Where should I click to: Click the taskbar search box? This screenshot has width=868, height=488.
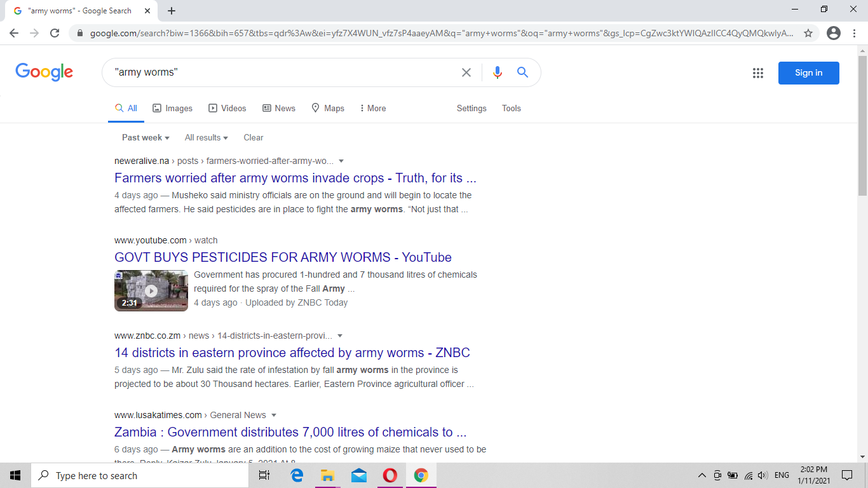click(x=139, y=475)
